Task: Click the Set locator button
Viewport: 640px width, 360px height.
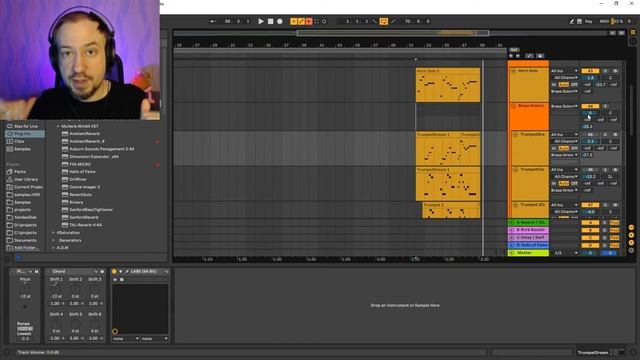Action: tap(514, 50)
